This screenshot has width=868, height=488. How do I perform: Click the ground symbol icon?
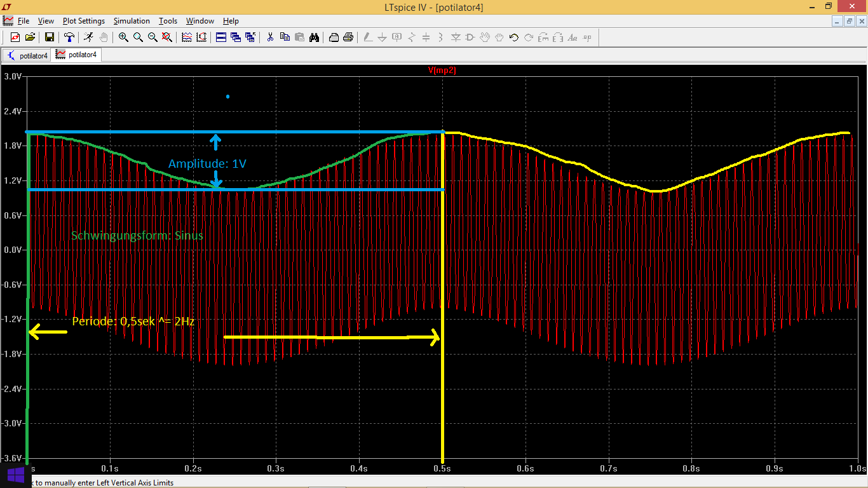pos(383,37)
